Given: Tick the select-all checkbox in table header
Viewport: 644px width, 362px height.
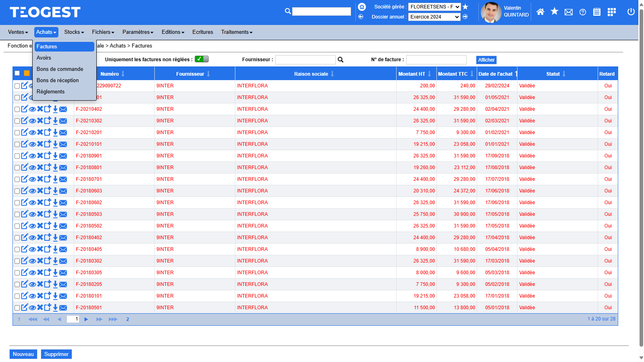Looking at the screenshot, I should tap(17, 73).
